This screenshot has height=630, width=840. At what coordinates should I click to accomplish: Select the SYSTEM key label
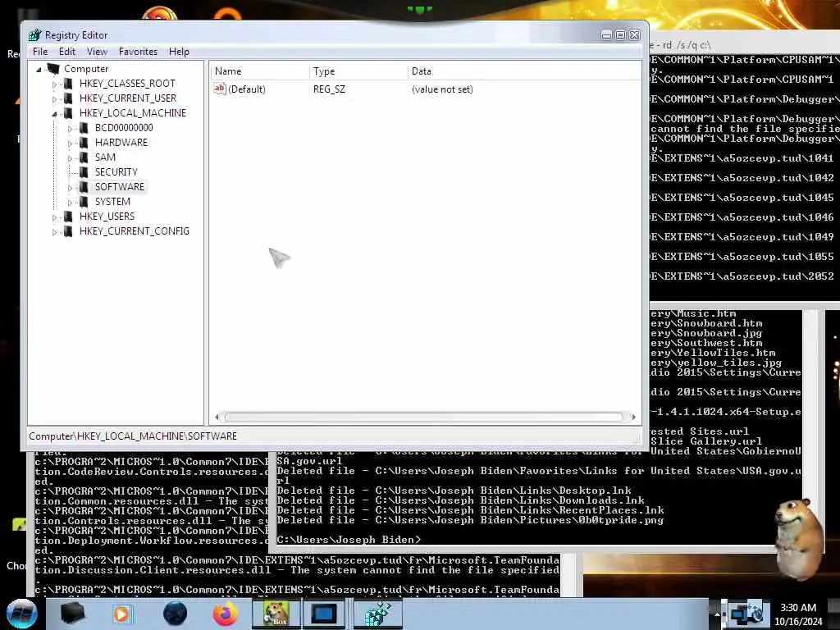point(112,202)
